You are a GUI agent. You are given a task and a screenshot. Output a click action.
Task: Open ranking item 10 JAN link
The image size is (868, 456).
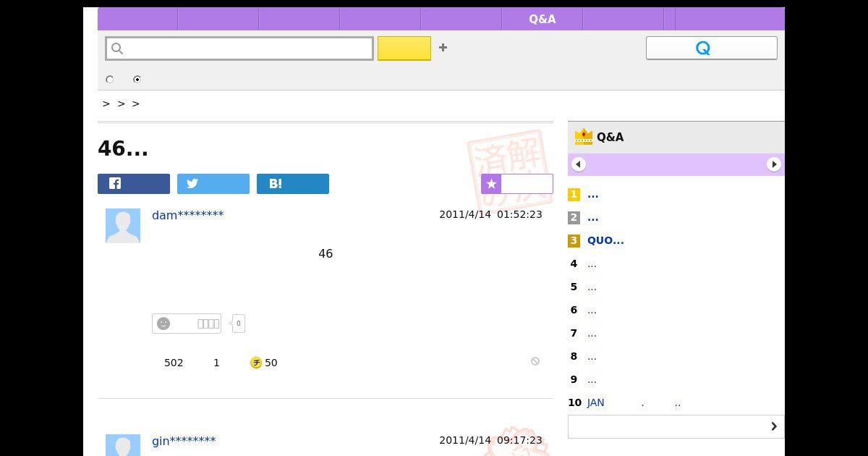tap(634, 403)
